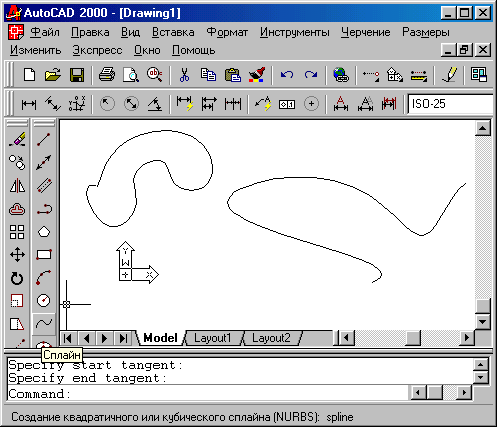This screenshot has height=427, width=497.
Task: Switch to the Layout2 tab
Action: tap(271, 338)
